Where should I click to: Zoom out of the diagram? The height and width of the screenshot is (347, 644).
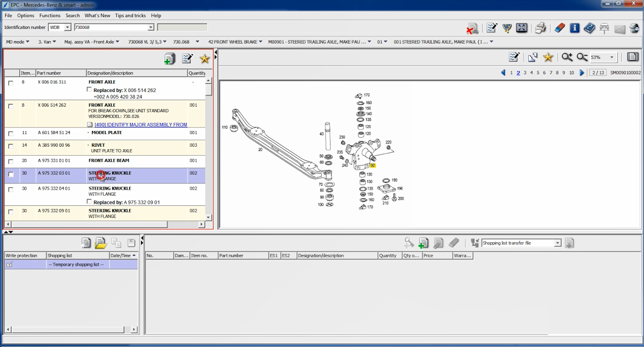pos(582,57)
